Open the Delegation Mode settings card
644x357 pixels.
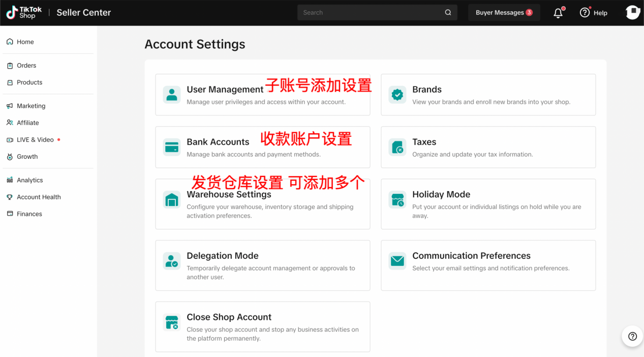click(x=262, y=265)
